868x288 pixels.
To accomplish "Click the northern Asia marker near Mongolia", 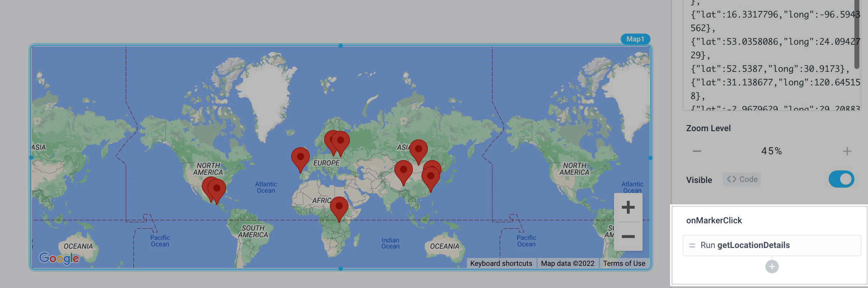I will [x=418, y=153].
